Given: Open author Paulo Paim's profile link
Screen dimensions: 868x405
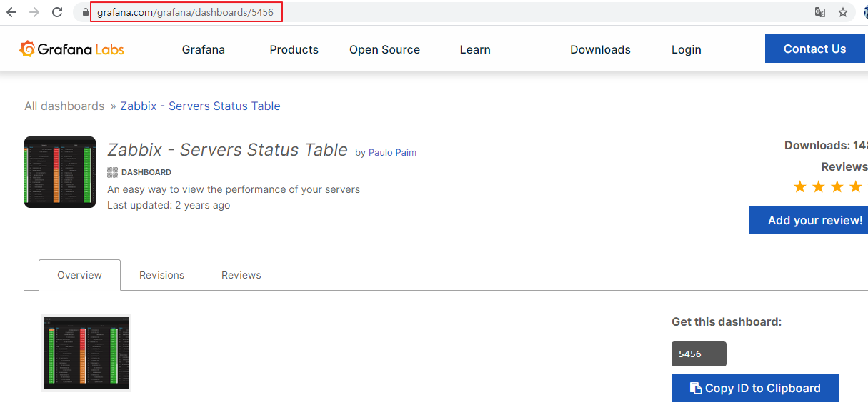Looking at the screenshot, I should (x=392, y=152).
